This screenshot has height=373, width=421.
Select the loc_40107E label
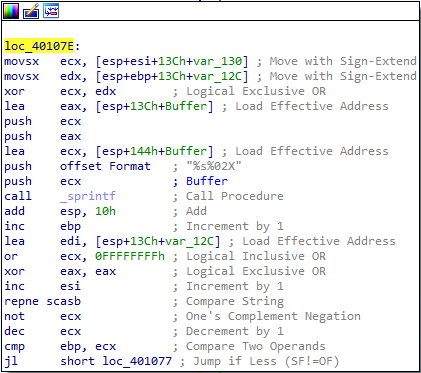(x=39, y=46)
